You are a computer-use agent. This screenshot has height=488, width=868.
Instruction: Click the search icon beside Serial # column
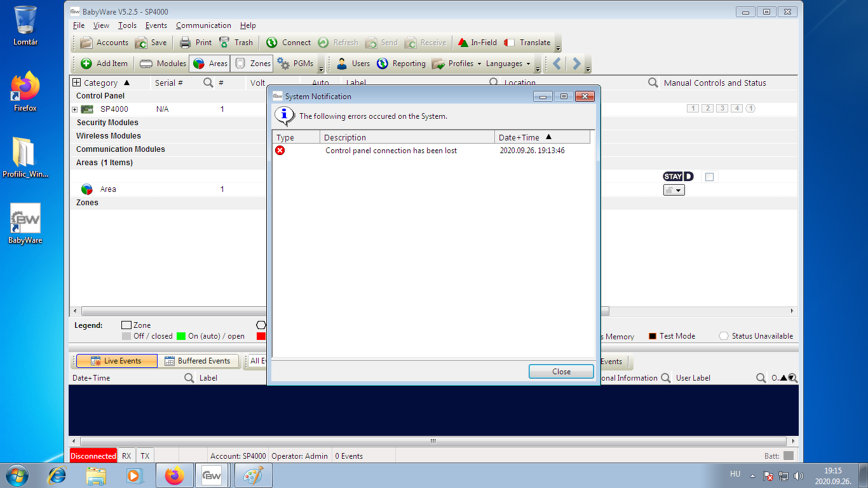point(208,83)
